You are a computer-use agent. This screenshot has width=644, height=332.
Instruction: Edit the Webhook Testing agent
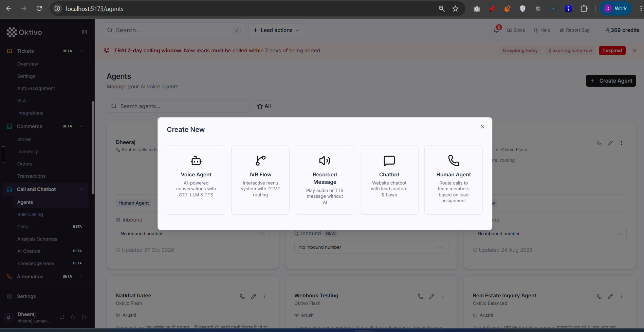click(431, 296)
